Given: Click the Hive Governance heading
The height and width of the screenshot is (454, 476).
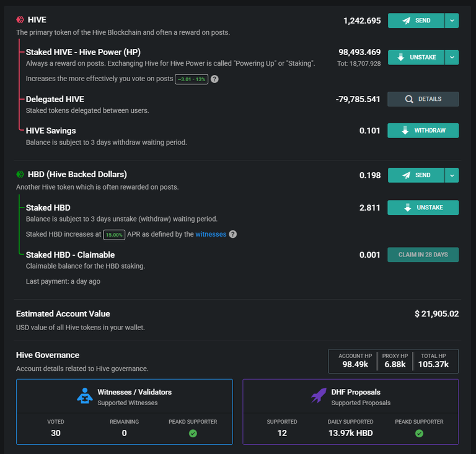Looking at the screenshot, I should (x=48, y=355).
